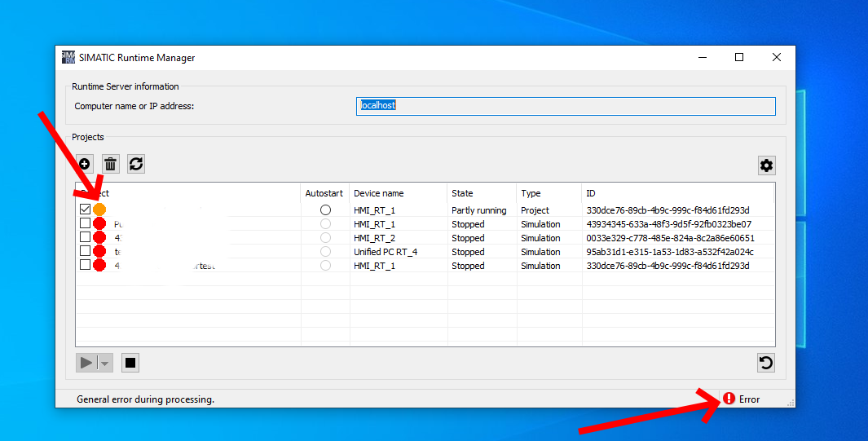The width and height of the screenshot is (868, 441).
Task: Click the delete project trash icon
Action: pyautogui.click(x=111, y=164)
